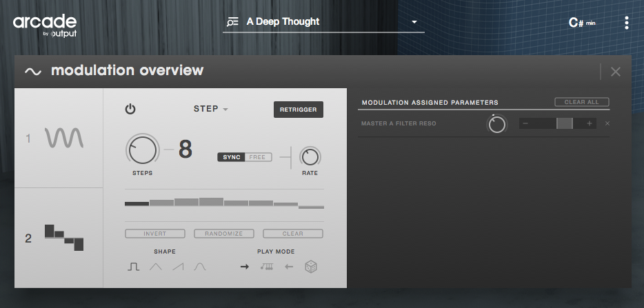Open the preset browser list icon

click(232, 22)
